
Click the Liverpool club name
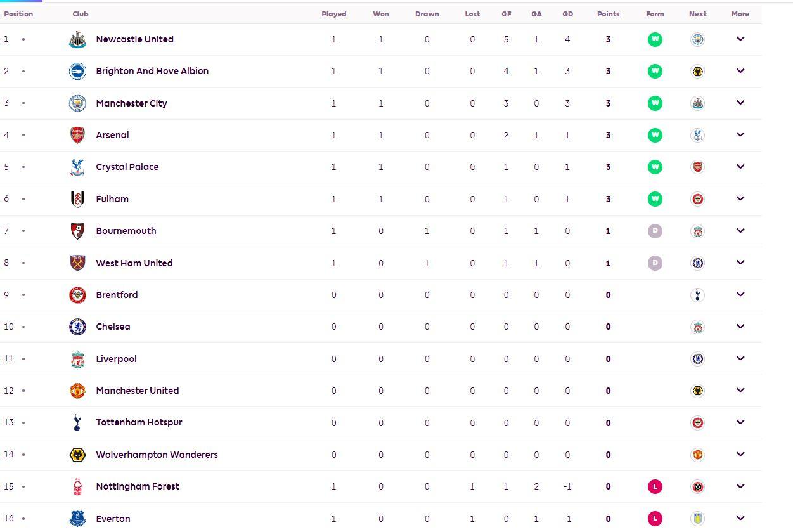[x=116, y=359]
